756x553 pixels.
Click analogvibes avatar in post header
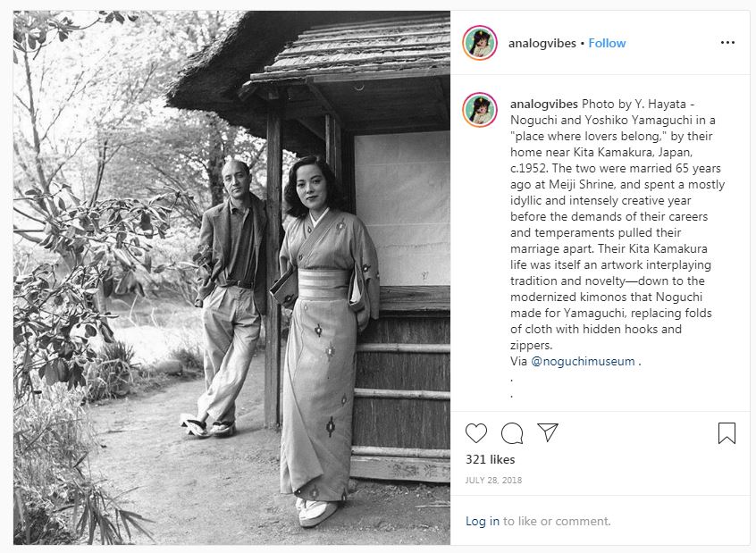coord(480,43)
